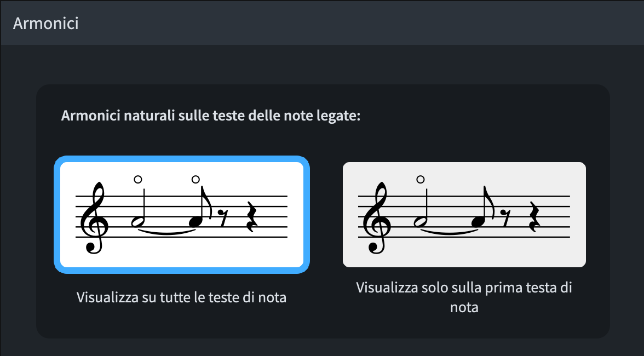The image size is (644, 356).
Task: Select the all-noteheads harmonics preview tile
Action: [x=181, y=214]
